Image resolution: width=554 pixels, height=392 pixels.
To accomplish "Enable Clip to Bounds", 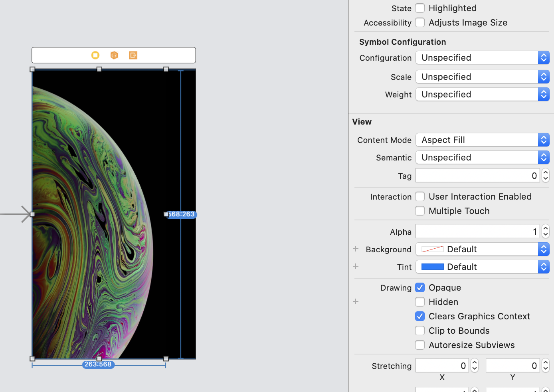I will pos(420,331).
